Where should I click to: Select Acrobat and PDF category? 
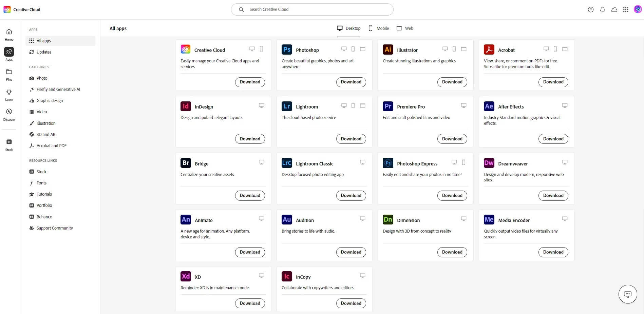[x=60, y=145]
